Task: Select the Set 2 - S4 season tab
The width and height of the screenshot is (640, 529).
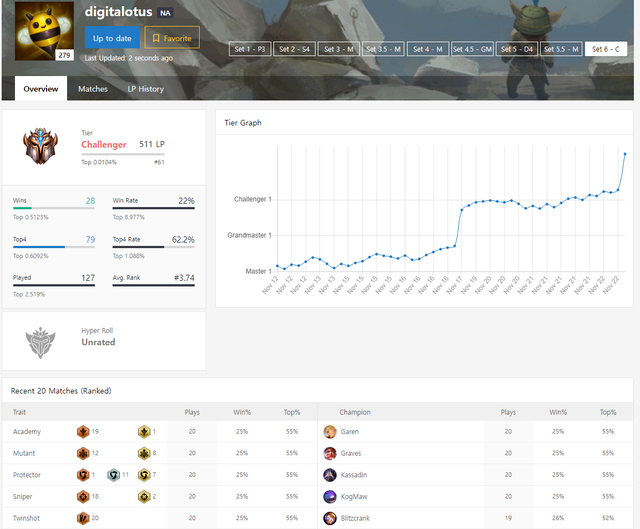Action: coord(294,49)
